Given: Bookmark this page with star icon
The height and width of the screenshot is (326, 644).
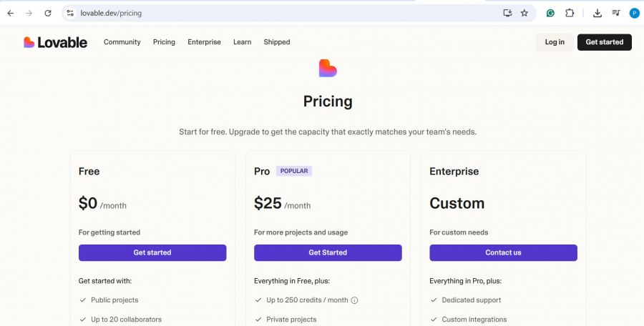Looking at the screenshot, I should click(x=525, y=13).
